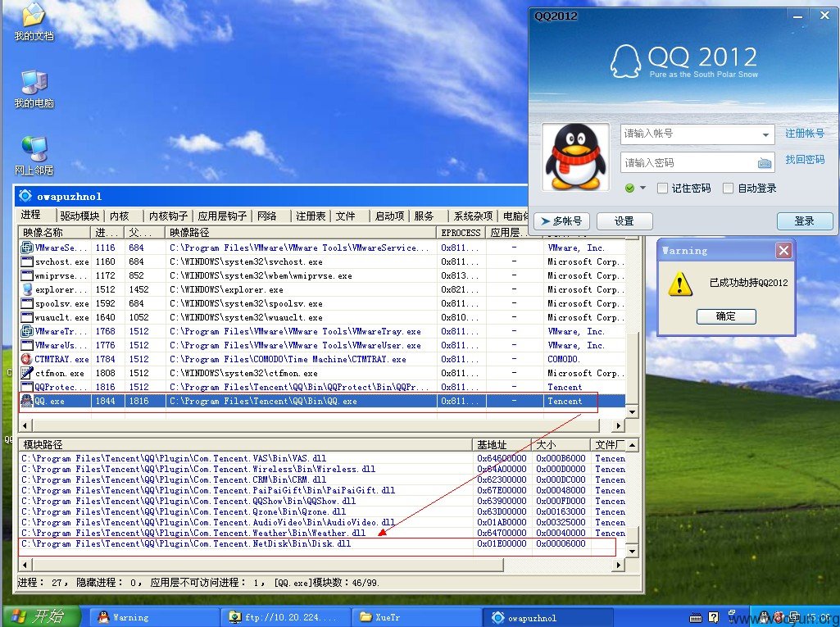Image resolution: width=840 pixels, height=627 pixels.
Task: Tick the 自动登录 checkbox
Action: click(728, 189)
